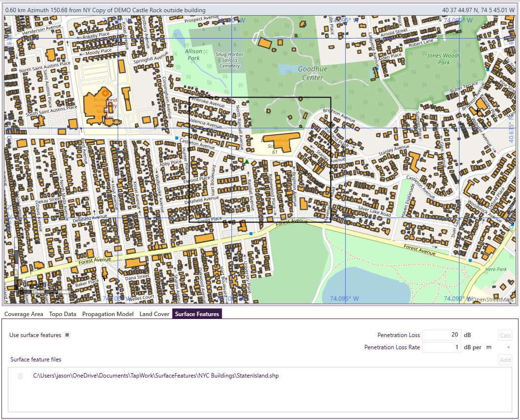This screenshot has width=520, height=420.
Task: Switch to the Coverage Area tab
Action: tap(24, 314)
